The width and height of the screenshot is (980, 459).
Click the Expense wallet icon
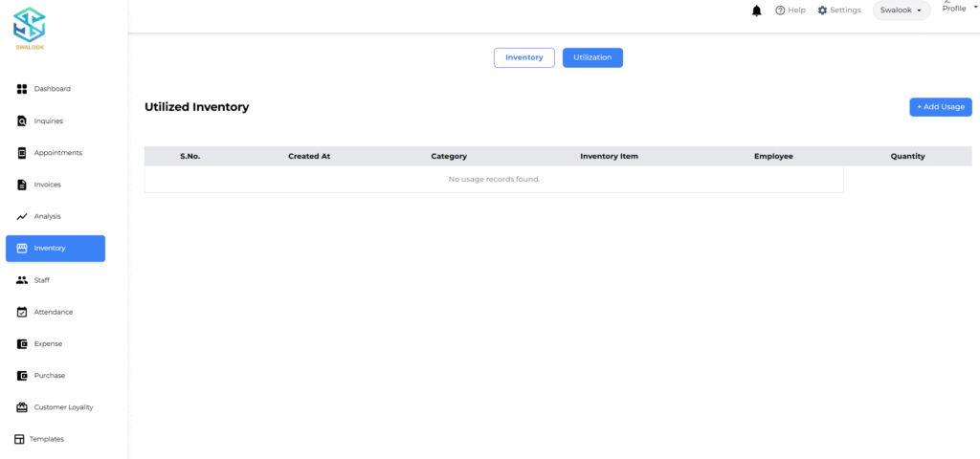point(22,343)
